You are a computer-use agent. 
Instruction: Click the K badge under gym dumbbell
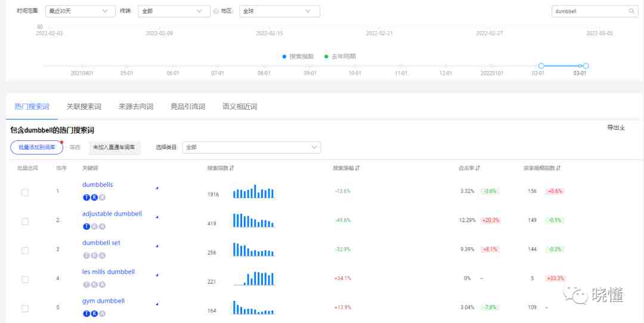click(x=94, y=313)
